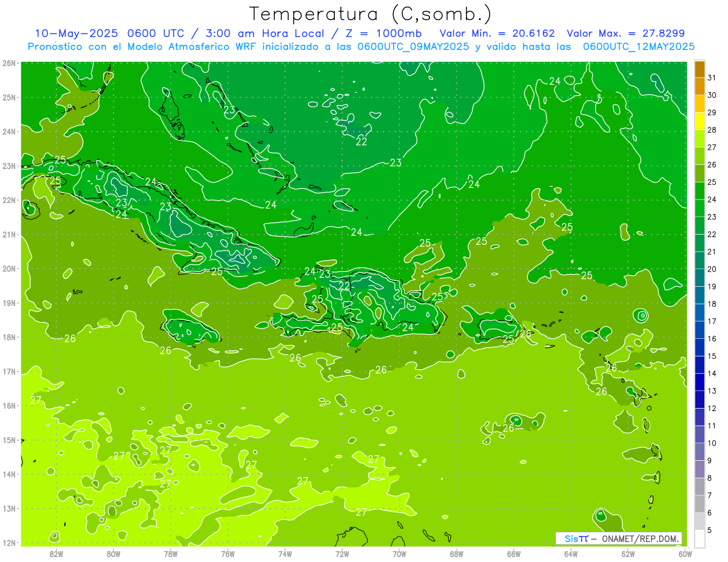Click the '70W' longitude axis label

pyautogui.click(x=399, y=553)
